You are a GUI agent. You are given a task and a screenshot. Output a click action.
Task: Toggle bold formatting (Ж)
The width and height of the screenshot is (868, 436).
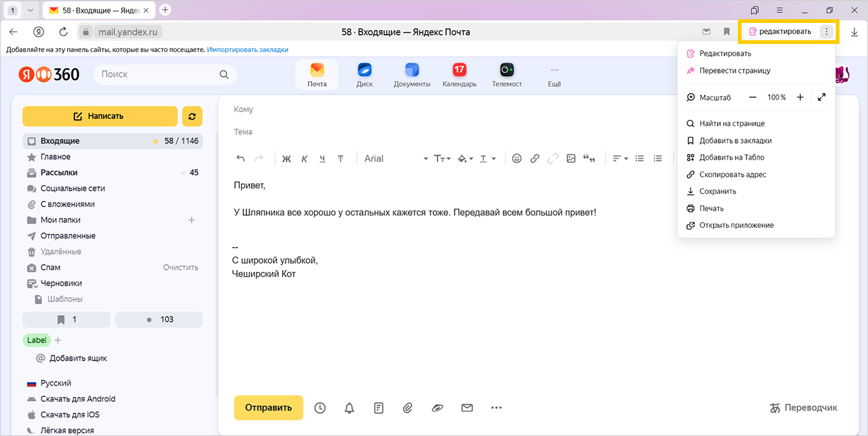[286, 159]
